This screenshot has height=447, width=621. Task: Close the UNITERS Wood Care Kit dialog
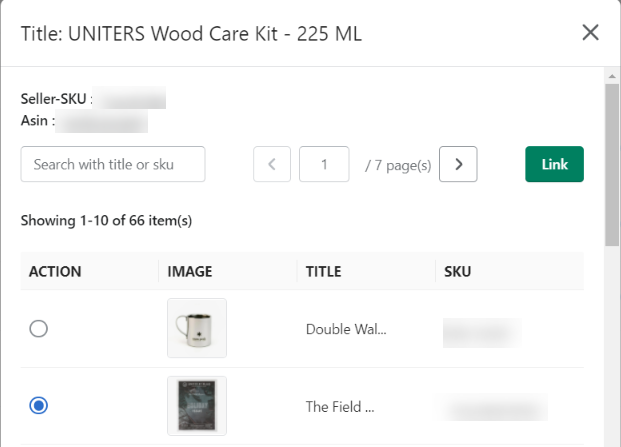[590, 32]
